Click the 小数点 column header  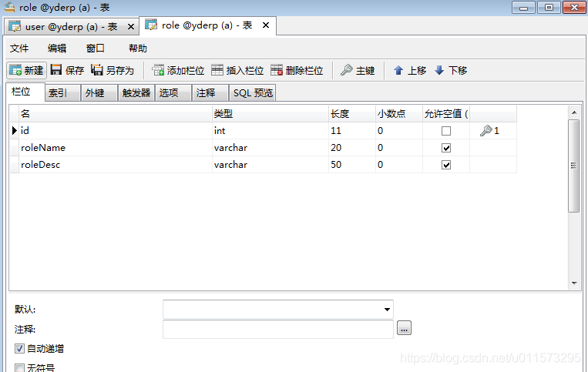click(x=399, y=113)
